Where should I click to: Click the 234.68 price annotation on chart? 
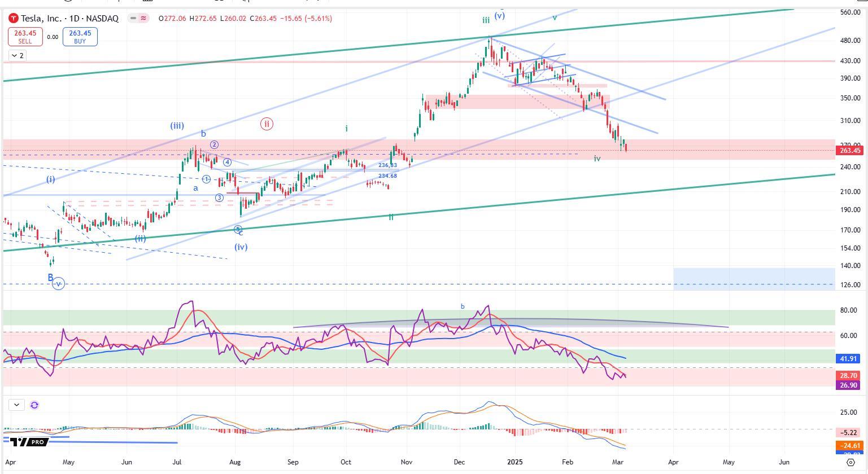387,176
